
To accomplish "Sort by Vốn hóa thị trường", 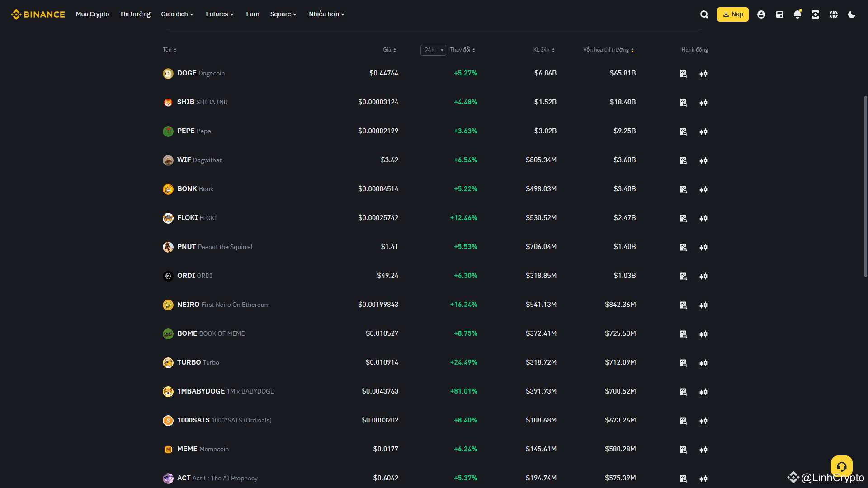I will tap(609, 50).
